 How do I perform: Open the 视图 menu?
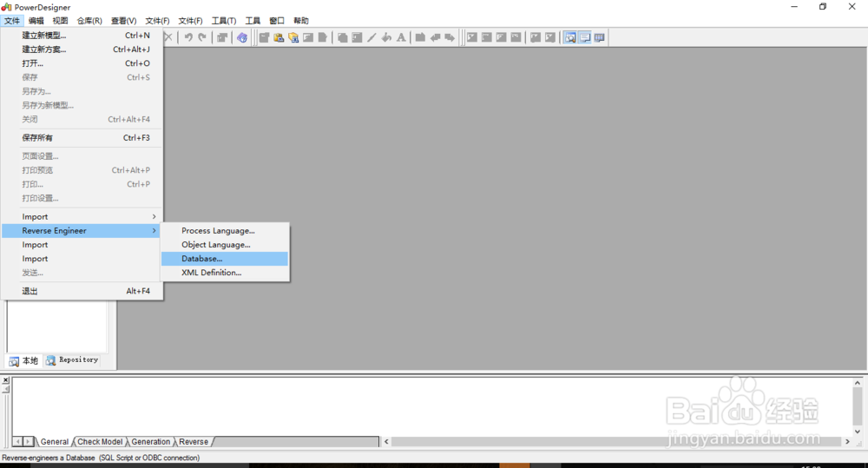(x=60, y=21)
